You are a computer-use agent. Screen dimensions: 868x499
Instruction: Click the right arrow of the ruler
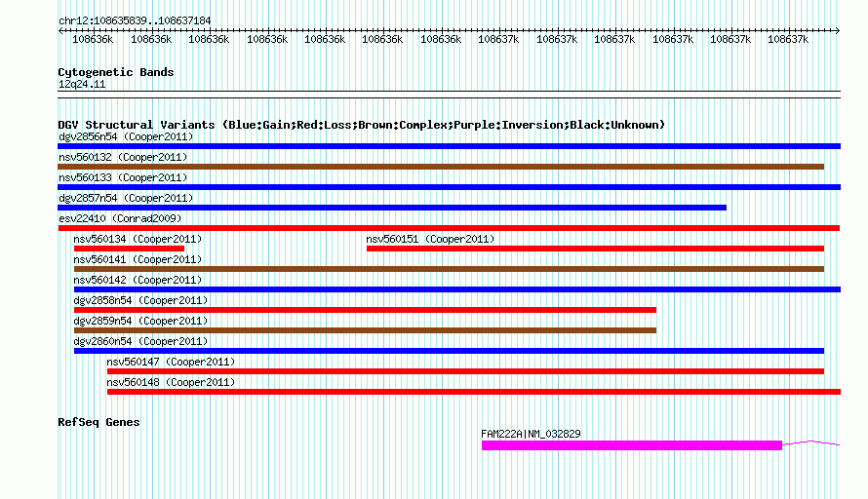click(838, 30)
